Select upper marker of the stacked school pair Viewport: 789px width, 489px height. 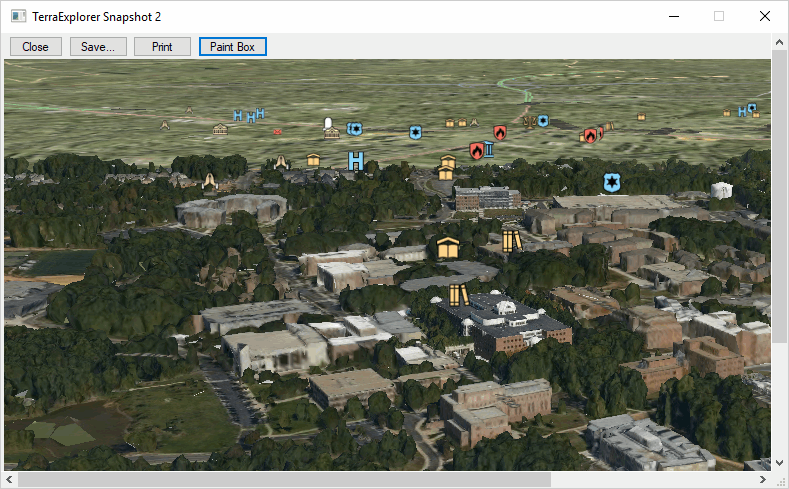(448, 162)
